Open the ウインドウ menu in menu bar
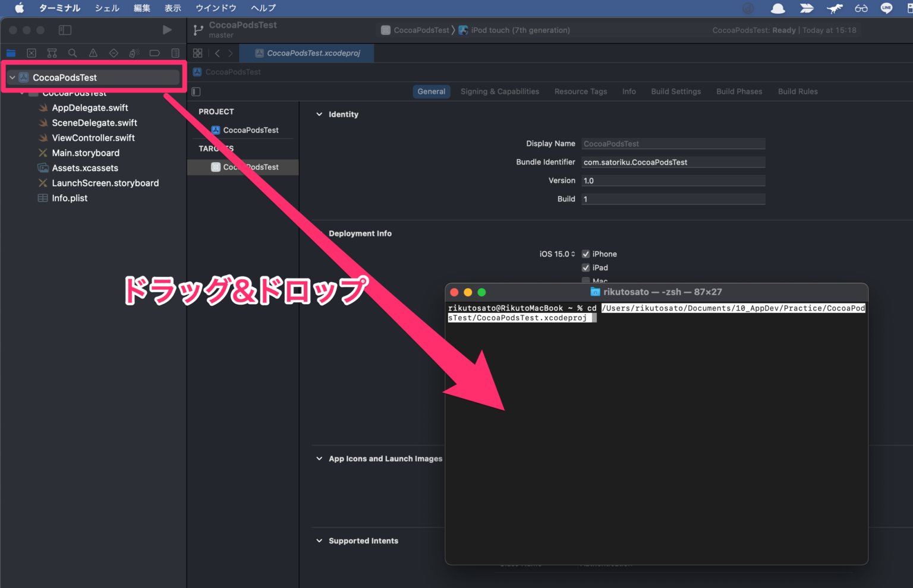 tap(216, 8)
